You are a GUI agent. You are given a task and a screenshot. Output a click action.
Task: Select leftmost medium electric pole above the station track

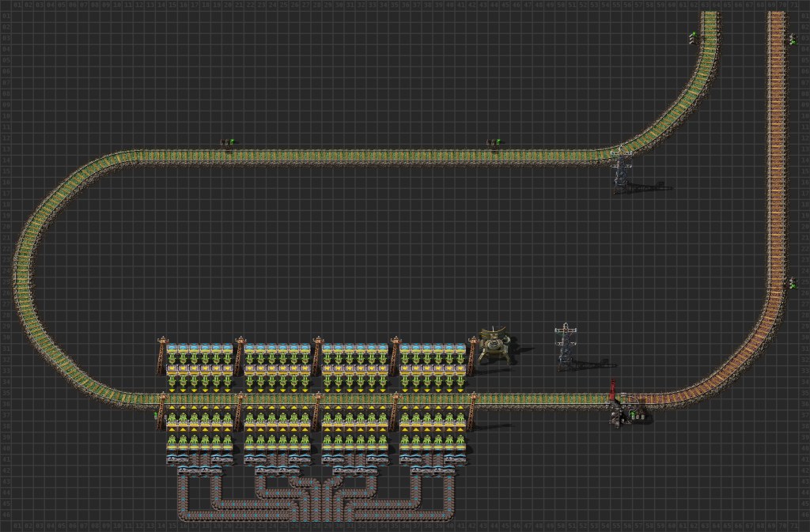pos(161,356)
